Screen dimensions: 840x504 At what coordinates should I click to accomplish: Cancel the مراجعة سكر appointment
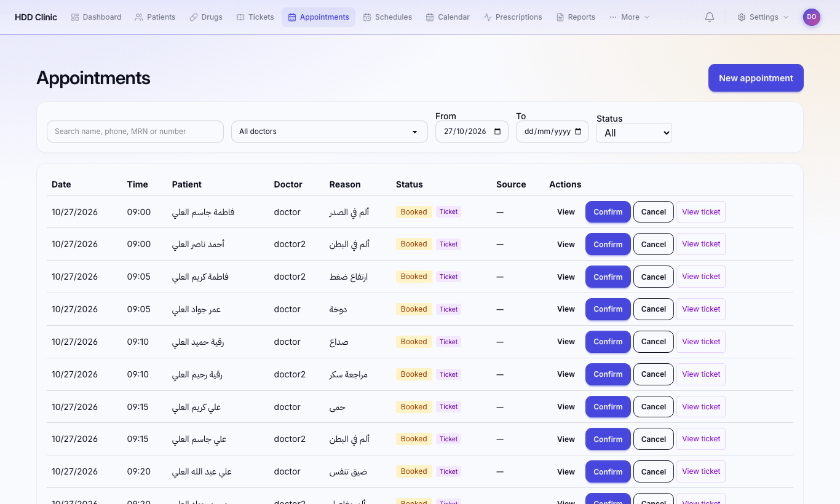[x=654, y=374]
